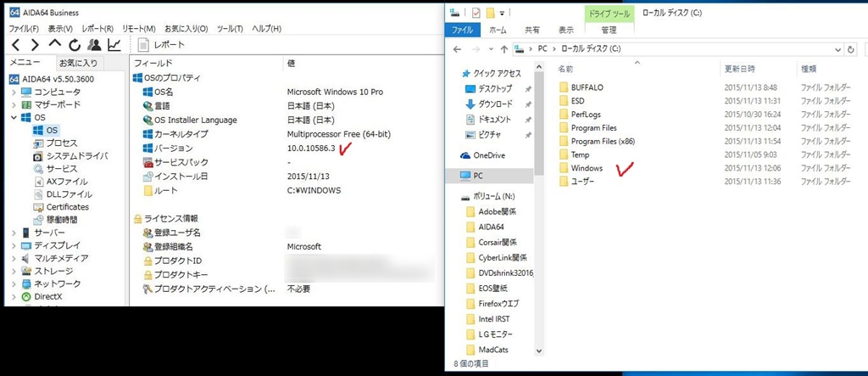Image resolution: width=868 pixels, height=376 pixels.
Task: Select the プロセス tree item
Action: 61,143
